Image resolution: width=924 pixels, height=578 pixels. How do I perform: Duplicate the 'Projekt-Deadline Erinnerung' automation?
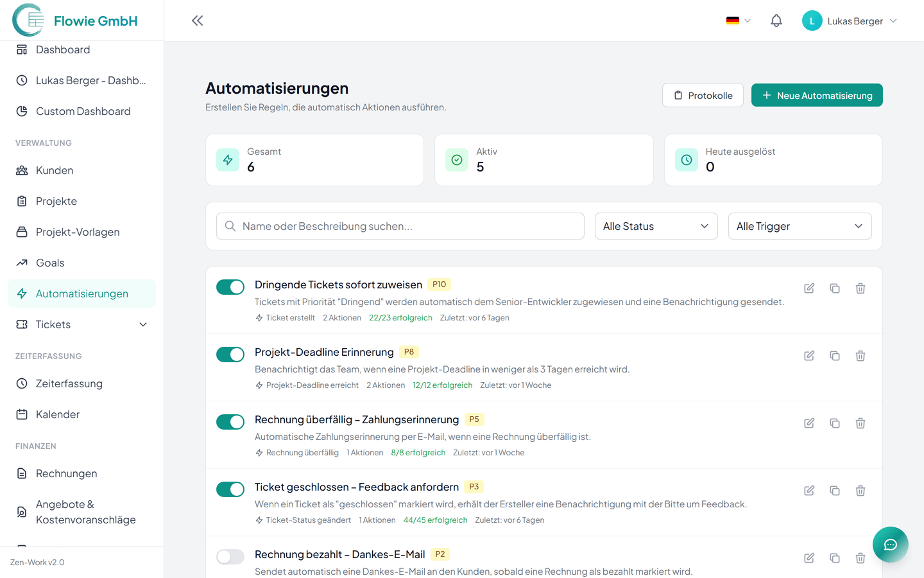pos(835,355)
